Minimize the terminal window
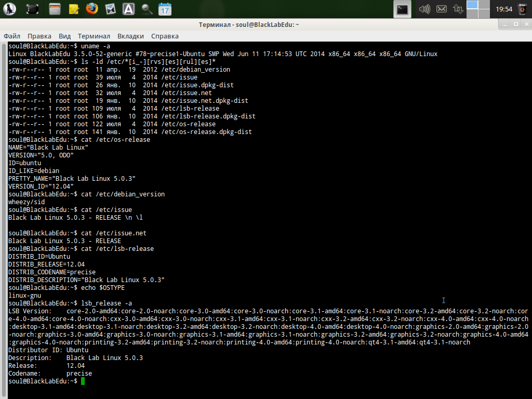 point(505,24)
